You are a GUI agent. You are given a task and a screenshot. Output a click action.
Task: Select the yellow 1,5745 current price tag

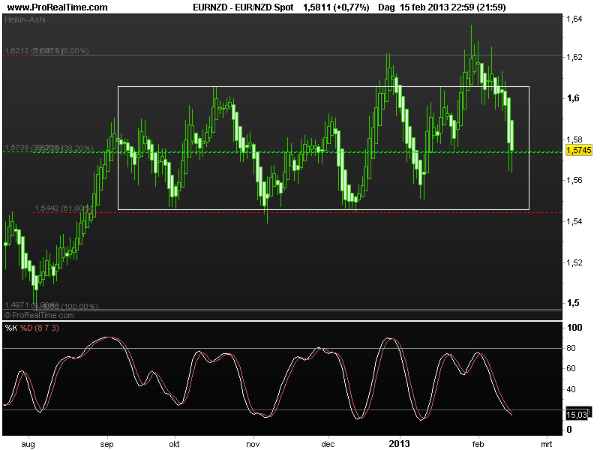point(579,150)
